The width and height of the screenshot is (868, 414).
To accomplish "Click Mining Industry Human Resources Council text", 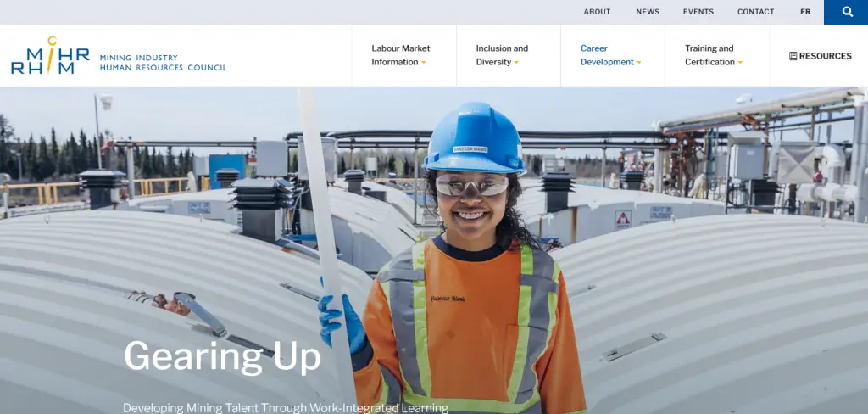I will click(163, 63).
